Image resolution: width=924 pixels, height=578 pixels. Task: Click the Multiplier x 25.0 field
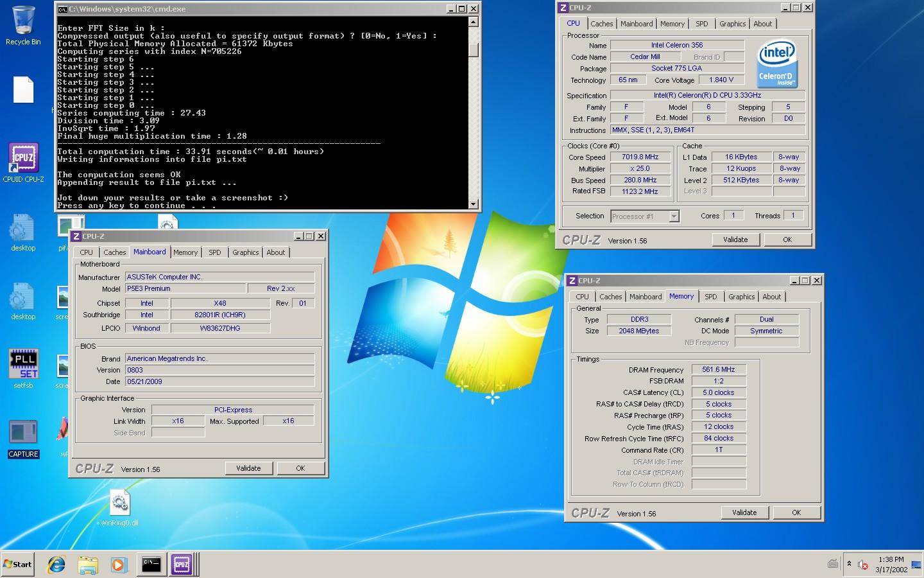(640, 168)
